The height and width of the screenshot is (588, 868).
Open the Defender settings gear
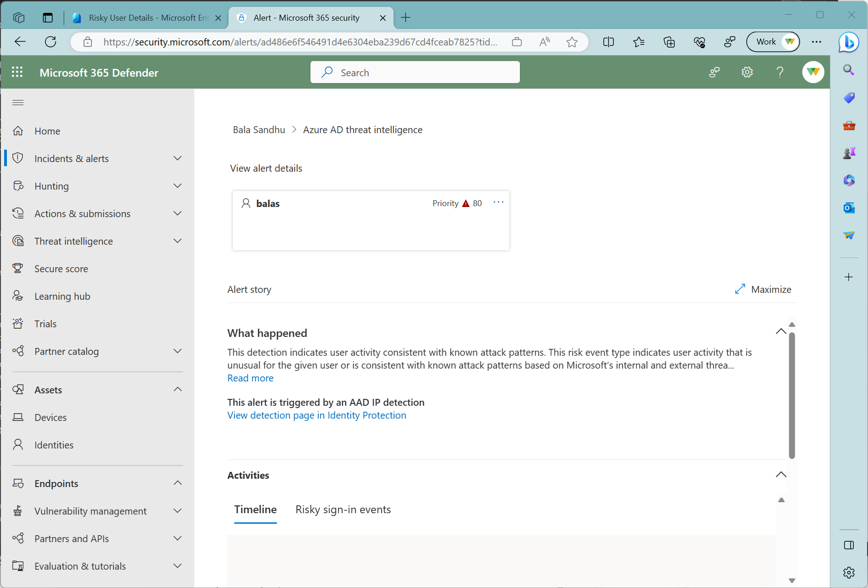[747, 72]
